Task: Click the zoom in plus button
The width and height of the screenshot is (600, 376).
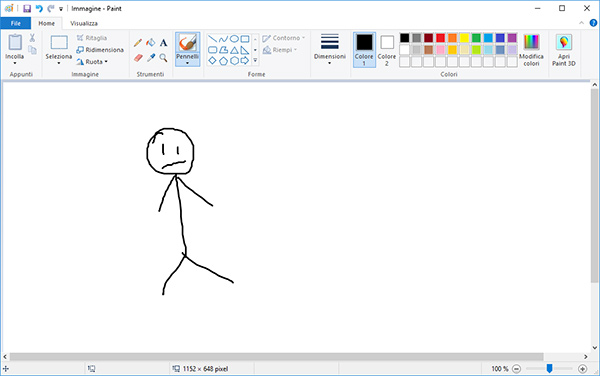Action: [x=582, y=369]
